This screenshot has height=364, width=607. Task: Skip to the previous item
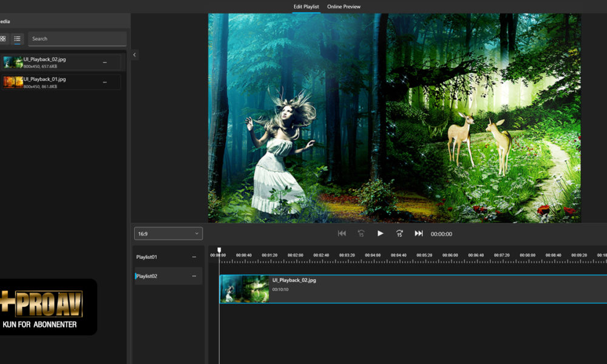(342, 234)
